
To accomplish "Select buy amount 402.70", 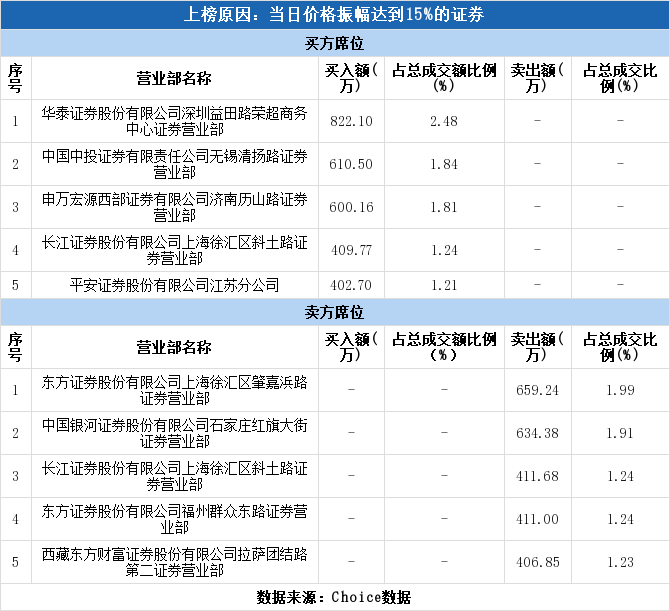I will pyautogui.click(x=351, y=285).
